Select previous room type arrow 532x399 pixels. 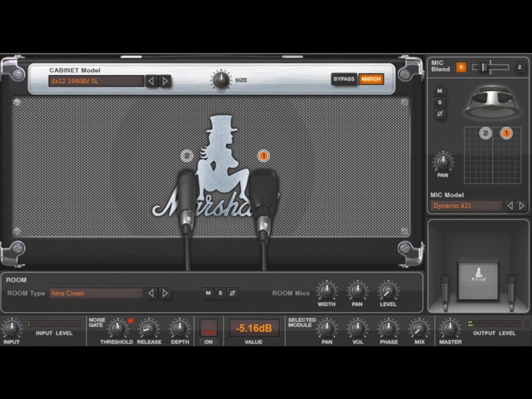[151, 293]
